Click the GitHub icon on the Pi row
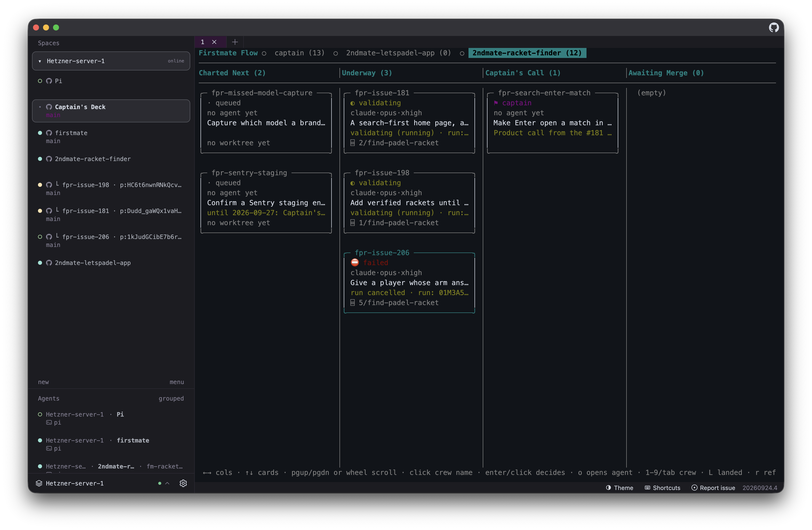Image resolution: width=812 pixels, height=530 pixels. coord(49,81)
